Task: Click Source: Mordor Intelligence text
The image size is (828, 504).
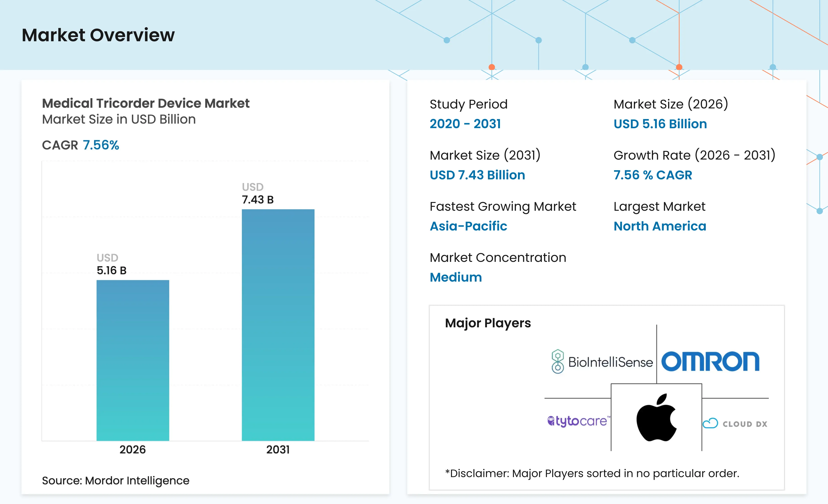Action: tap(115, 480)
